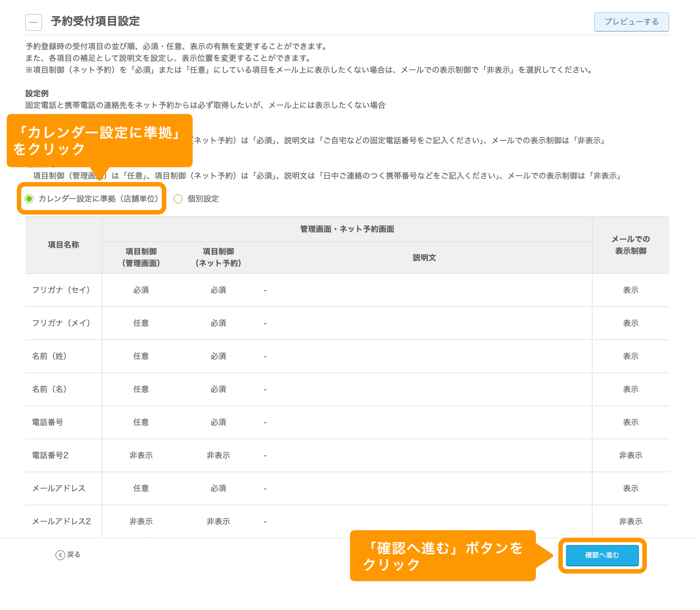700x610 pixels.
Task: Click the 項目制御（管理画面） column header
Action: pyautogui.click(x=141, y=257)
